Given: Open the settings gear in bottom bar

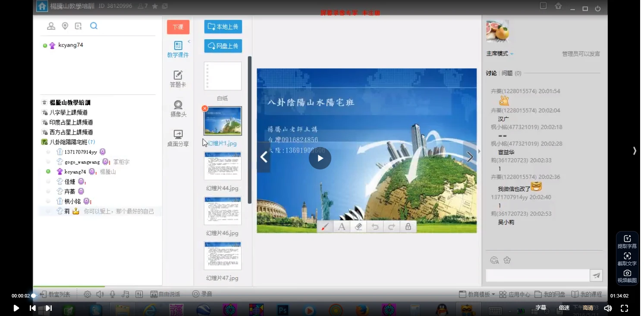Looking at the screenshot, I should 88,294.
